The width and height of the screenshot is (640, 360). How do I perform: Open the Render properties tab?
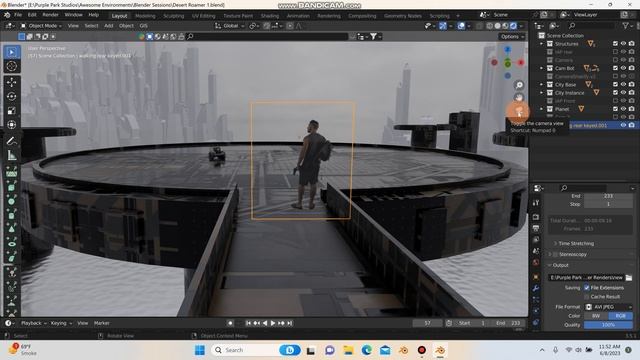click(x=536, y=217)
